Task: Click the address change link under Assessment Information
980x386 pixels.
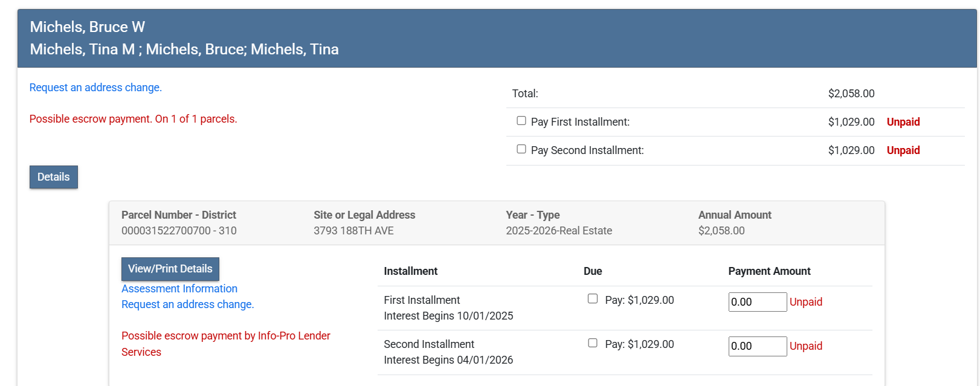Action: point(187,304)
